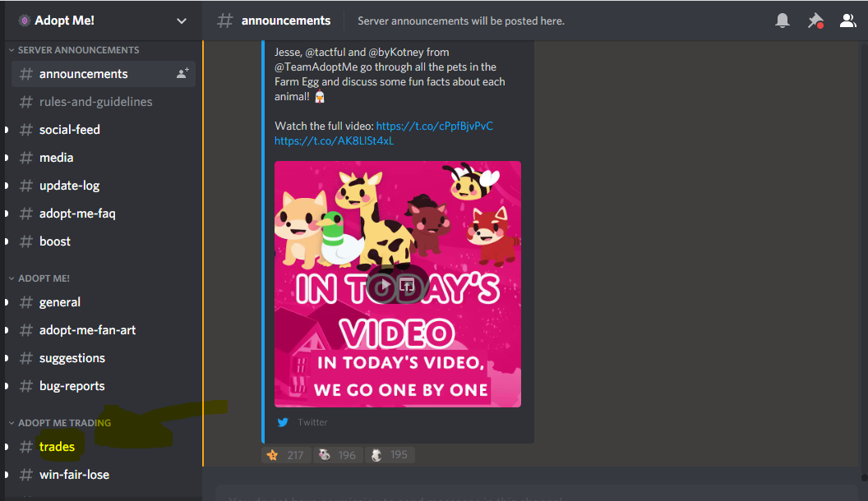Open the update-log channel
The height and width of the screenshot is (501, 868).
(104, 186)
